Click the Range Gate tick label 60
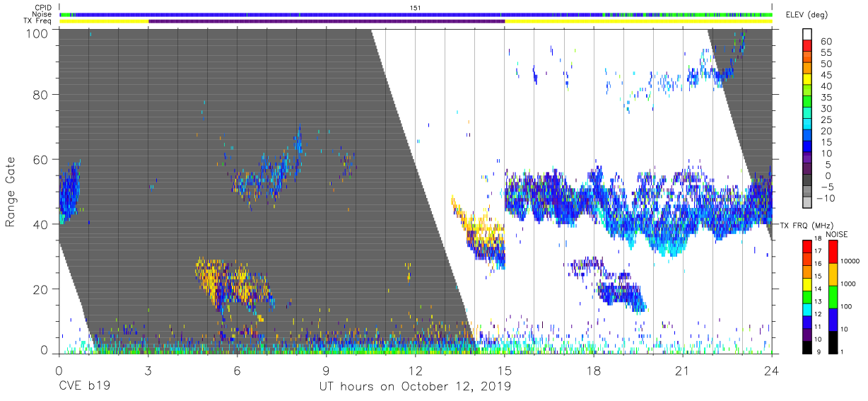This screenshot has height=401, width=868. point(41,160)
